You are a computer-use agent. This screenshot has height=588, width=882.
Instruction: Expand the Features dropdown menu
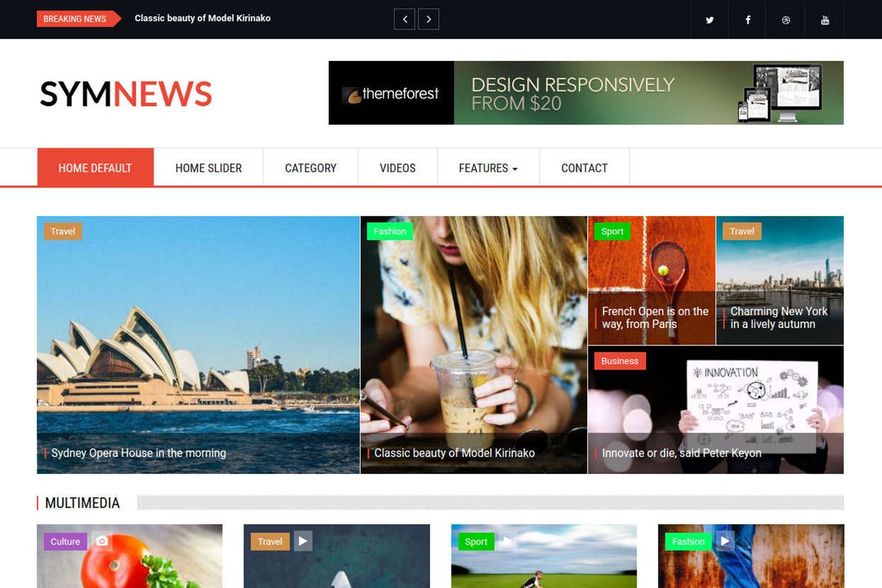(x=488, y=168)
